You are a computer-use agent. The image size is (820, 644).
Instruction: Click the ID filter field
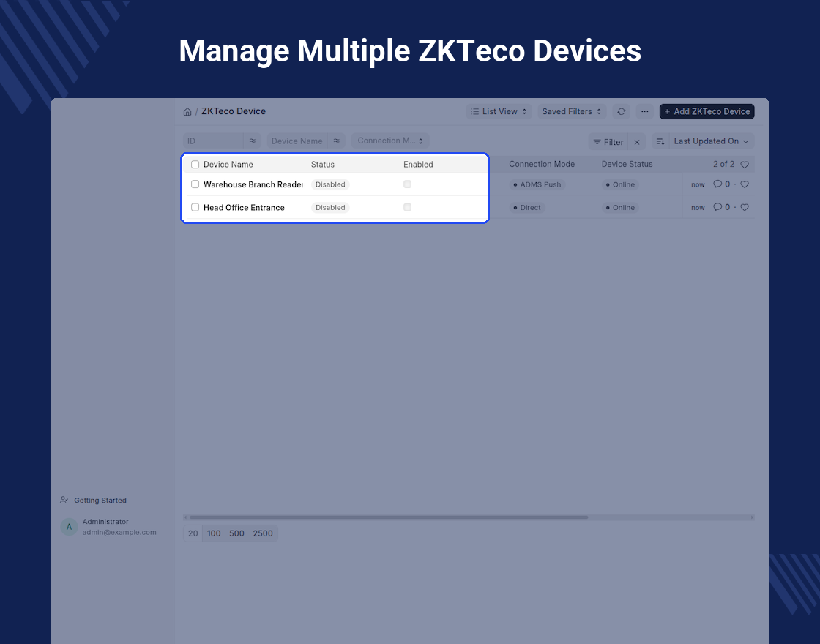213,141
